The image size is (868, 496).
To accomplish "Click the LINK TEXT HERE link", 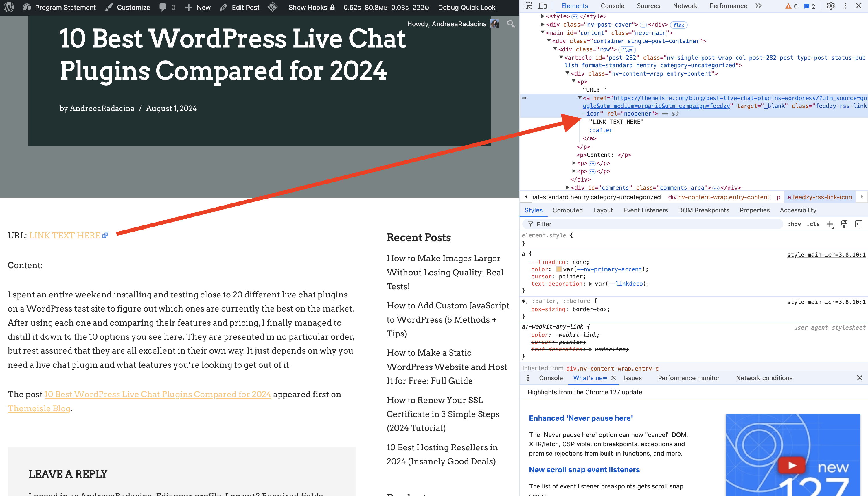I will coord(65,235).
